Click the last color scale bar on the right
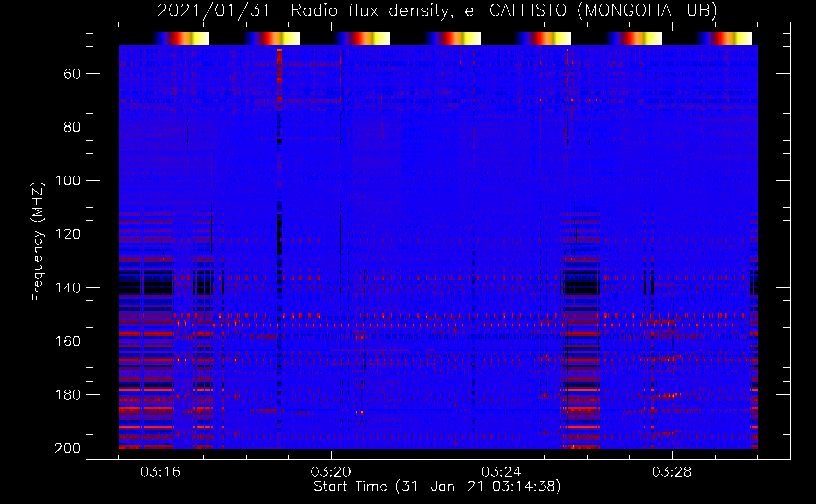The height and width of the screenshot is (504, 816). click(725, 38)
